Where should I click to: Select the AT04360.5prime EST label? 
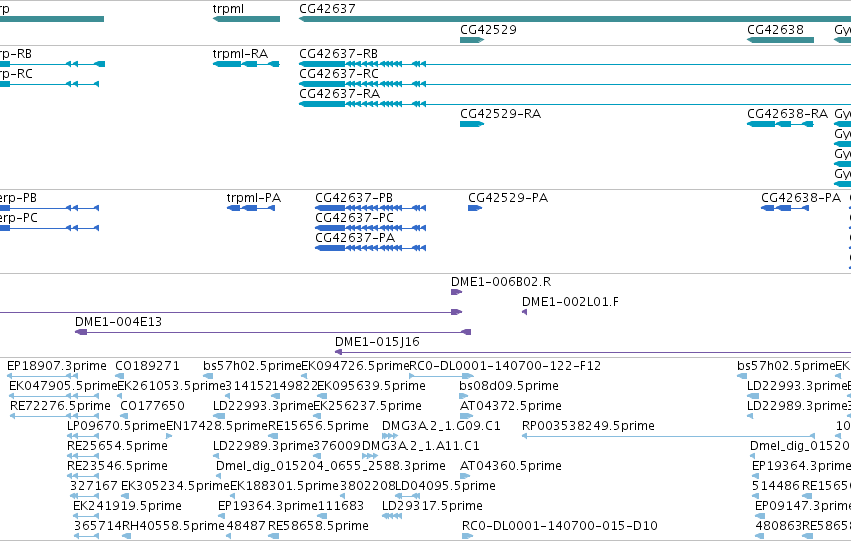(511, 467)
